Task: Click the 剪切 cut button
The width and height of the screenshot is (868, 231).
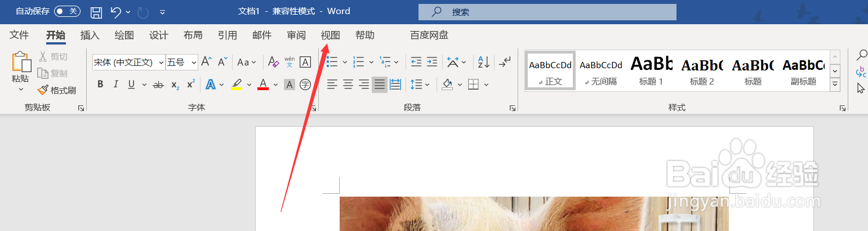Action: [x=53, y=56]
